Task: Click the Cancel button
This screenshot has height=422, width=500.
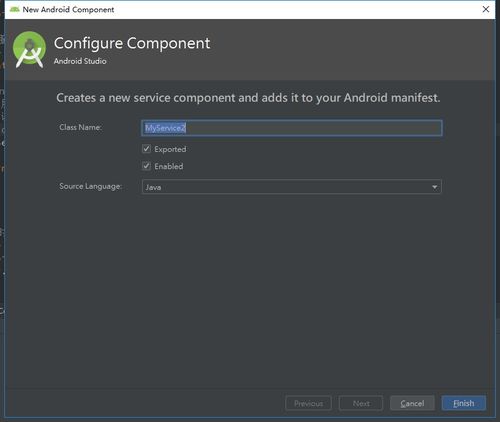Action: pos(412,403)
